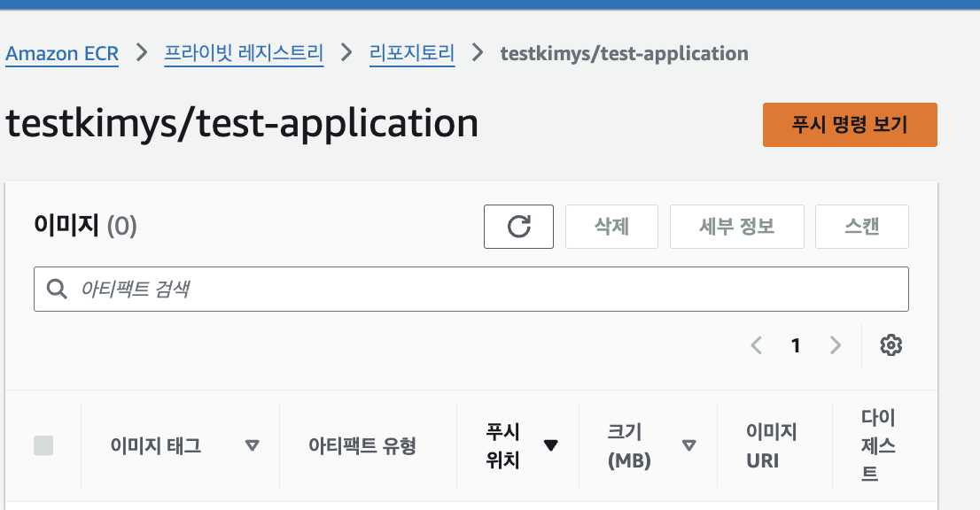Open Amazon ECR breadcrumb link
The image size is (980, 510).
point(62,54)
